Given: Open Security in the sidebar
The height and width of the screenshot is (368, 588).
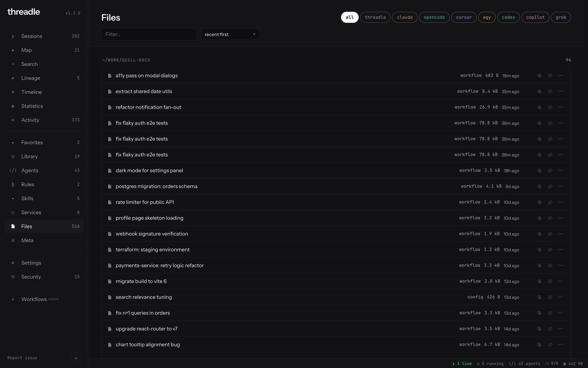Looking at the screenshot, I should point(44,277).
